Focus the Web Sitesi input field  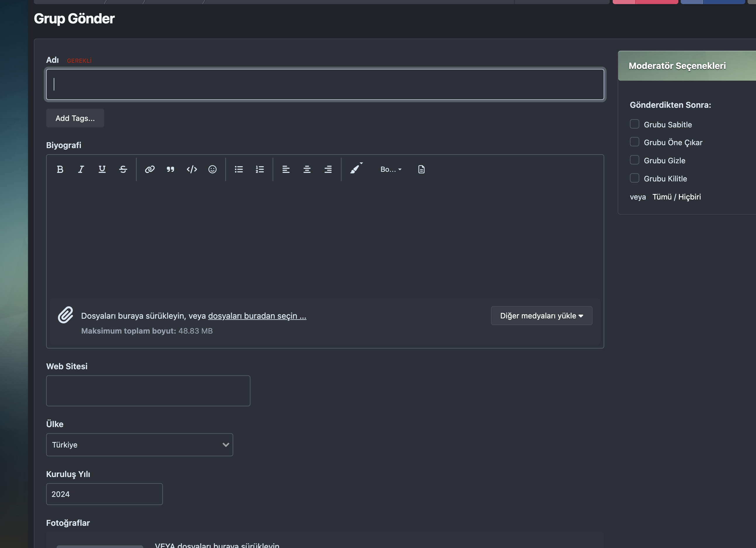coord(148,391)
